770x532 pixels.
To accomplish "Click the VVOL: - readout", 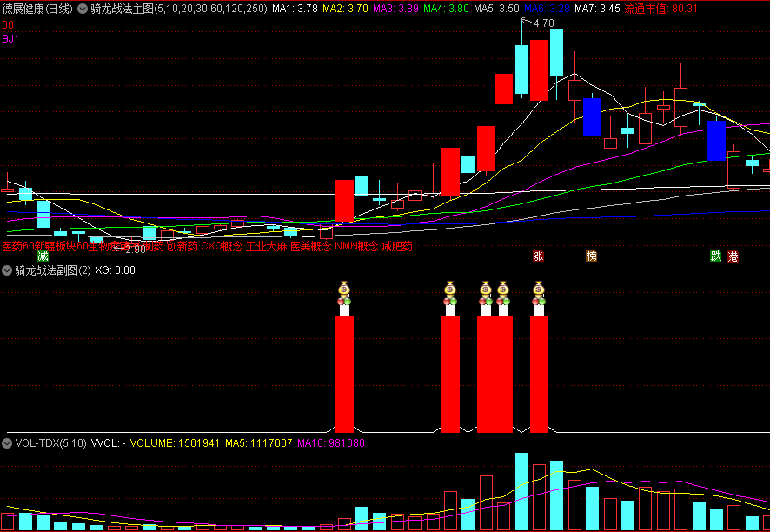I will tap(109, 443).
